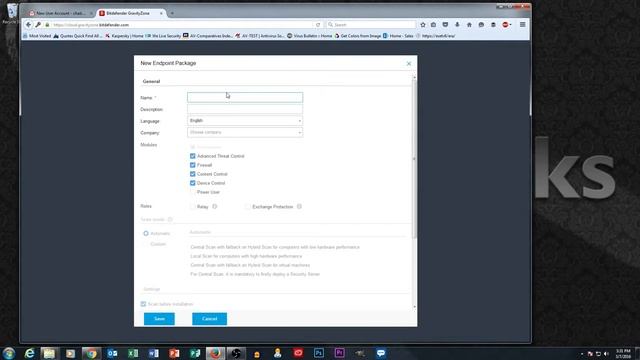This screenshot has height=360, width=640.
Task: Click the Cancel button
Action: (x=209, y=319)
